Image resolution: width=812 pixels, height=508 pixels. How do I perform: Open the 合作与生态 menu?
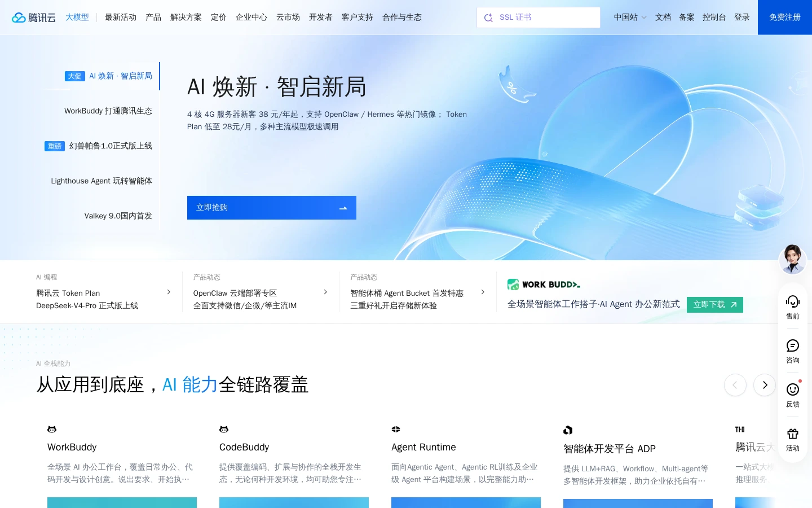(402, 17)
